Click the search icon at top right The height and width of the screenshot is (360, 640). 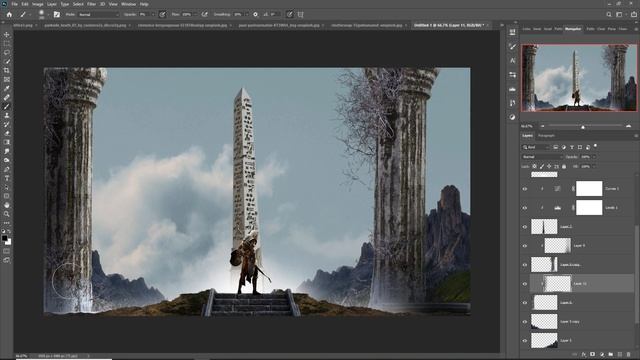(609, 14)
